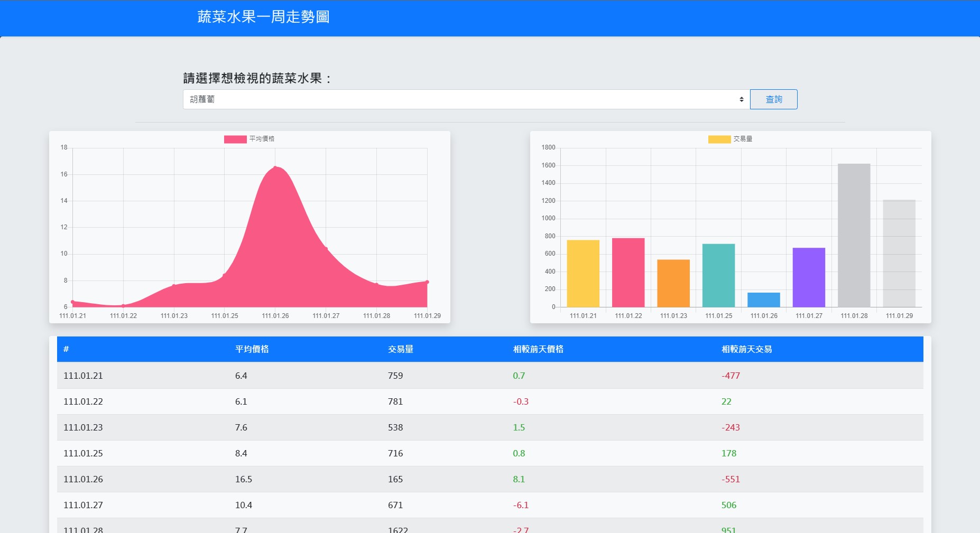Click the price peak point at 111.01.26
The image size is (980, 533).
[x=275, y=167]
